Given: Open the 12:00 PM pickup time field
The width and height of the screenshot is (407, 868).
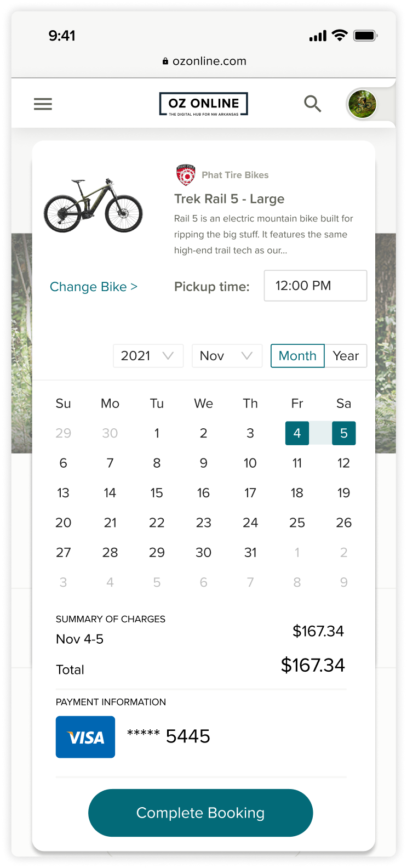Looking at the screenshot, I should tap(315, 286).
